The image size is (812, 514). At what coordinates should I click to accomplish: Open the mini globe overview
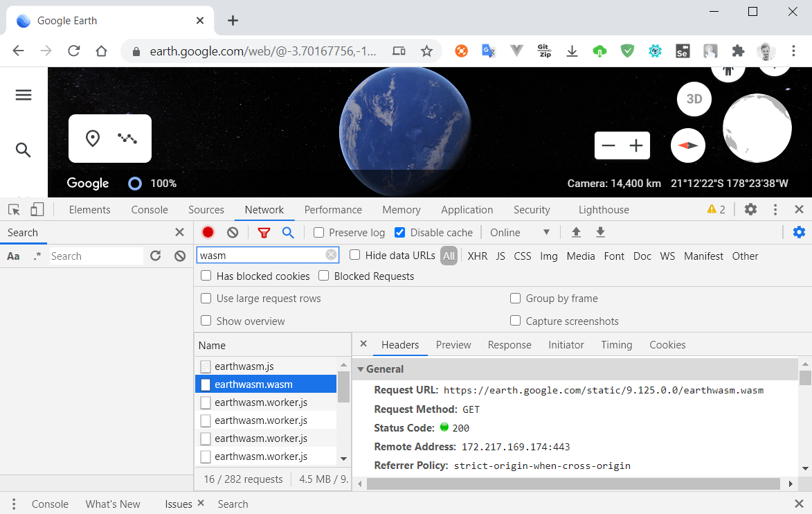(757, 128)
